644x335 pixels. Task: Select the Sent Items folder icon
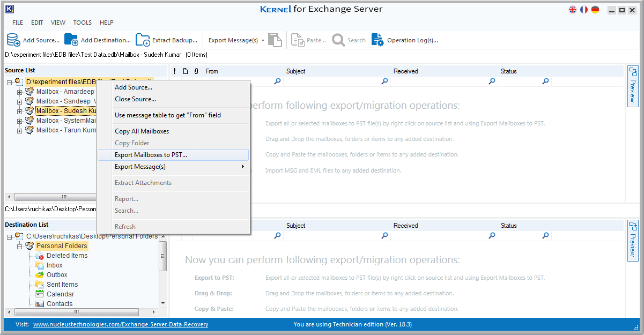point(40,285)
